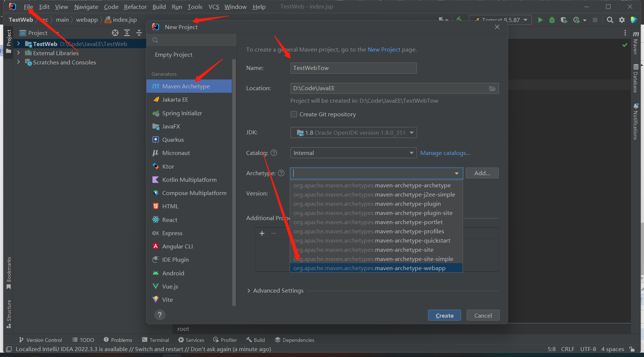Click the generators search field
644x357 pixels.
point(191,40)
